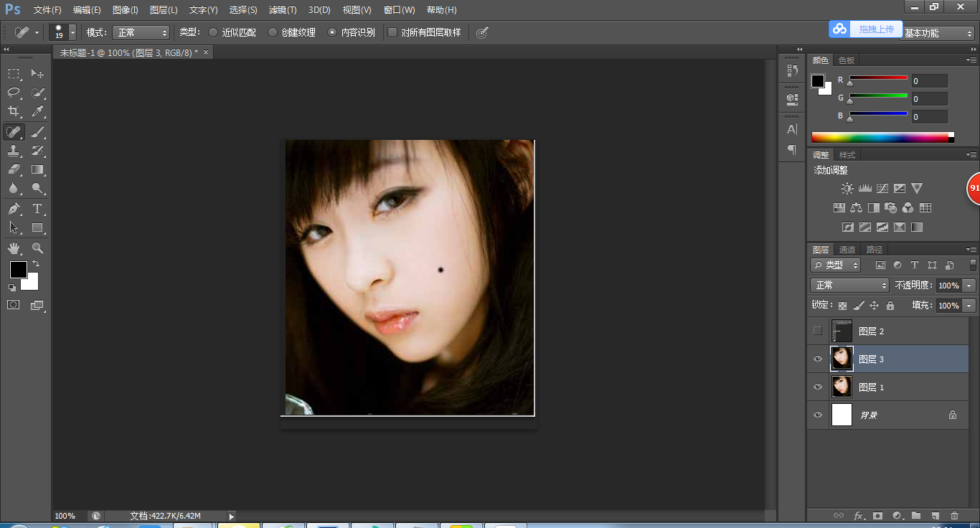Show 图层 2 visibility box
The width and height of the screenshot is (980, 528).
pos(818,331)
